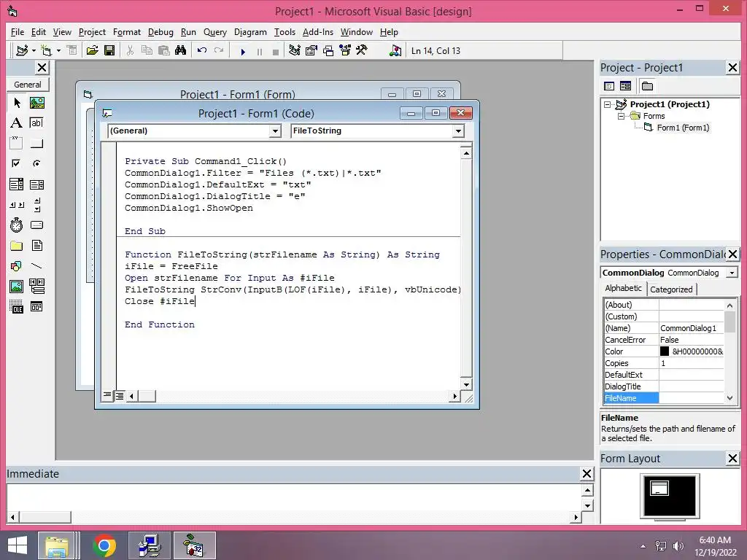Open the Project menu
The width and height of the screenshot is (747, 560).
pyautogui.click(x=92, y=32)
